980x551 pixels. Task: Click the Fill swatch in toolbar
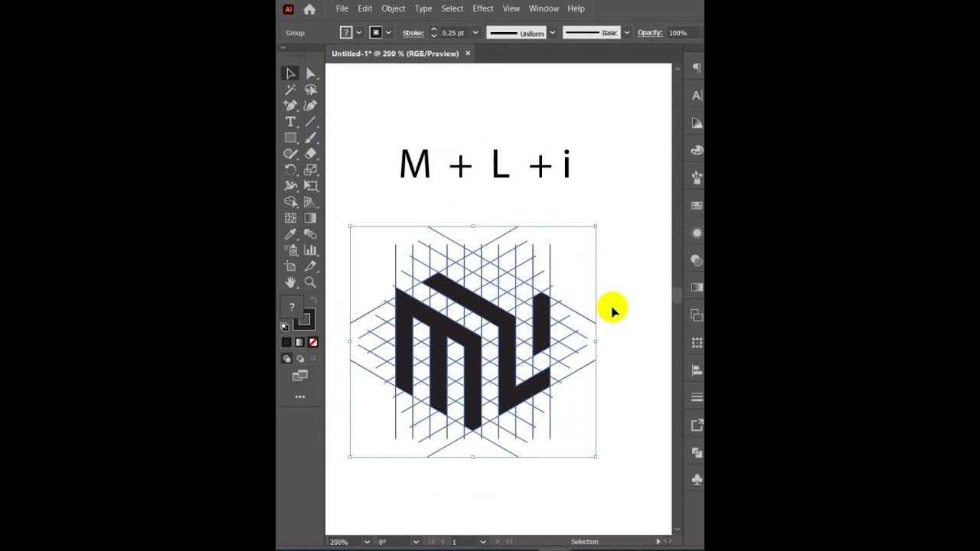click(x=290, y=307)
